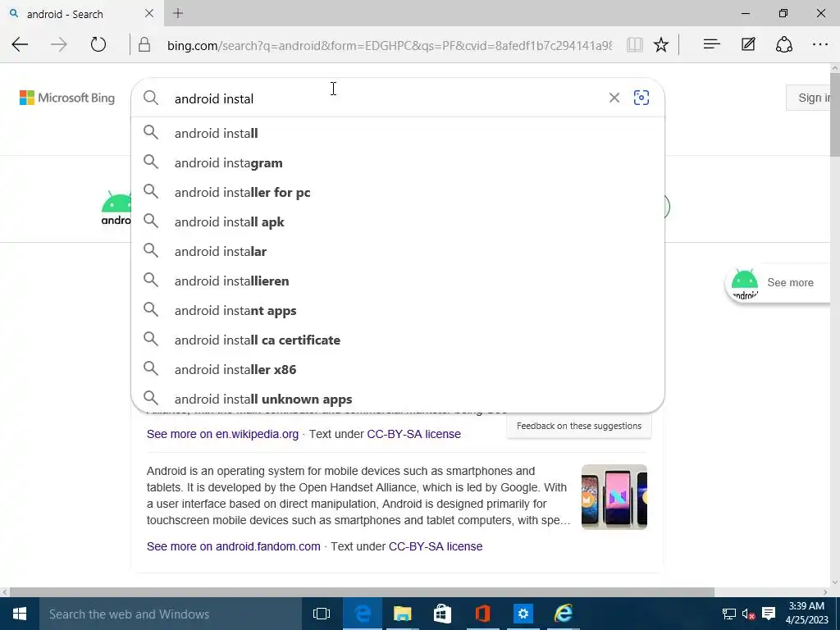Open visual search camera icon
Screen dimensions: 840x630
641,98
